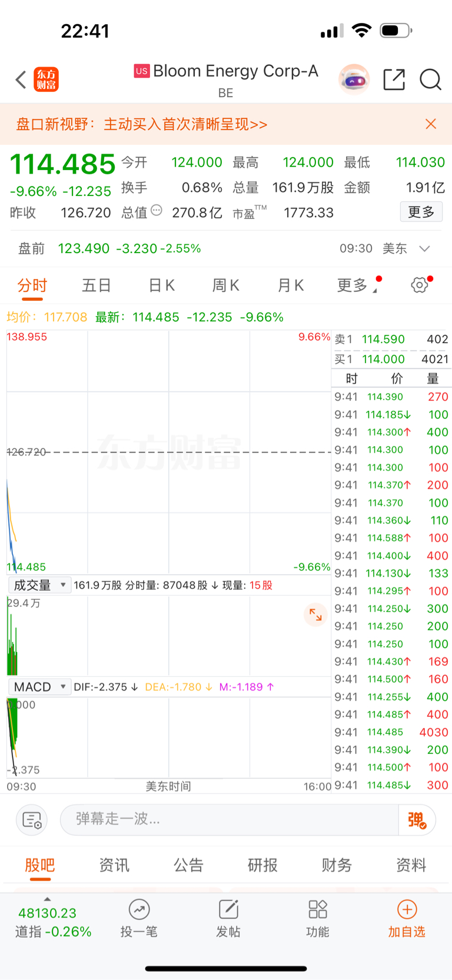This screenshot has width=452, height=980.
Task: Open the 东方财富 logo icon
Action: (x=46, y=79)
